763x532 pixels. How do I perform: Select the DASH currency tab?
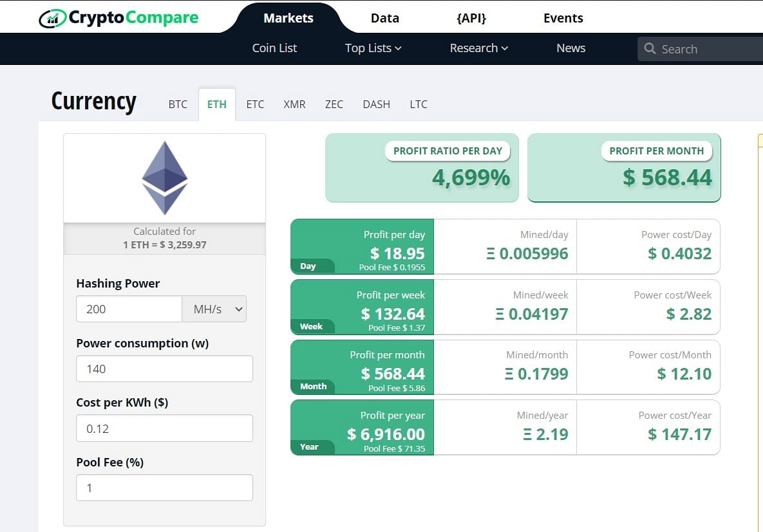pos(376,104)
